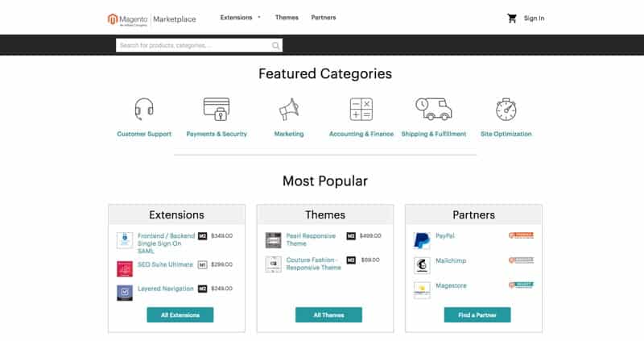Open the Payments & Security category link
The height and width of the screenshot is (341, 644).
[x=217, y=134]
